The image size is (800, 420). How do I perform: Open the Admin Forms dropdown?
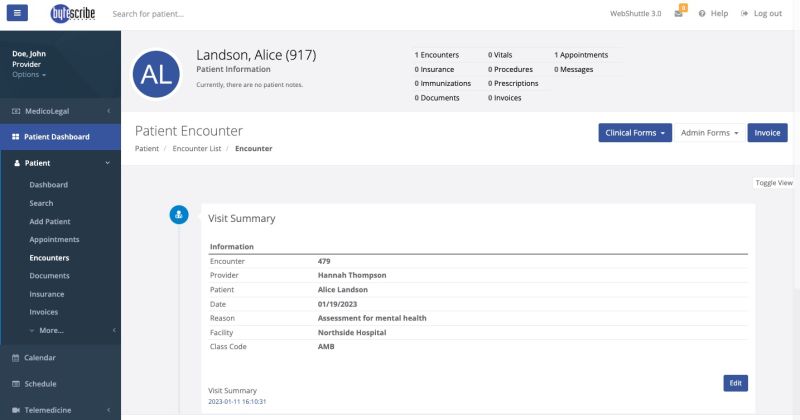pyautogui.click(x=709, y=133)
